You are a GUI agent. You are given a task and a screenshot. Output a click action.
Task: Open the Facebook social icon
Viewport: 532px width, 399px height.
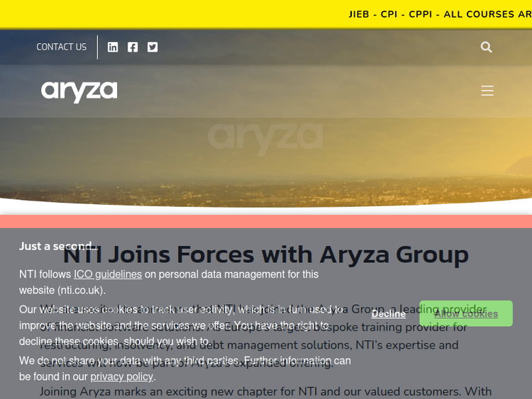tap(133, 47)
